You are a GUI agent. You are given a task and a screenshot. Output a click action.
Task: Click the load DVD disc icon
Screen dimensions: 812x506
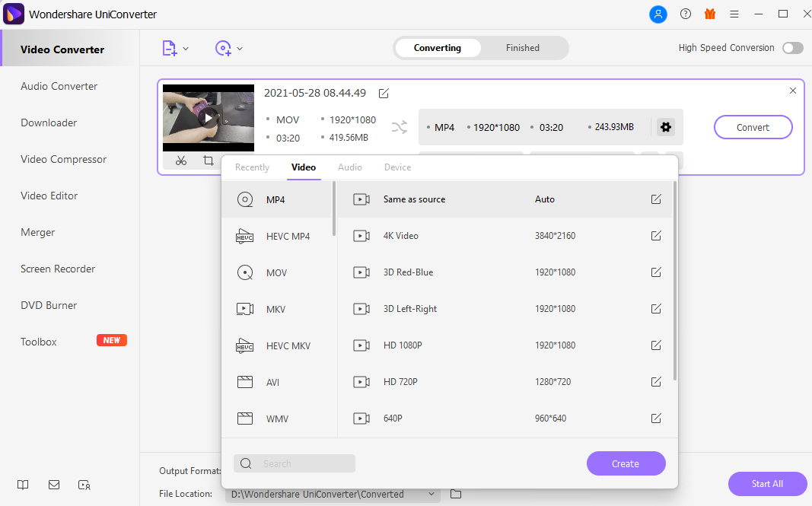(223, 48)
